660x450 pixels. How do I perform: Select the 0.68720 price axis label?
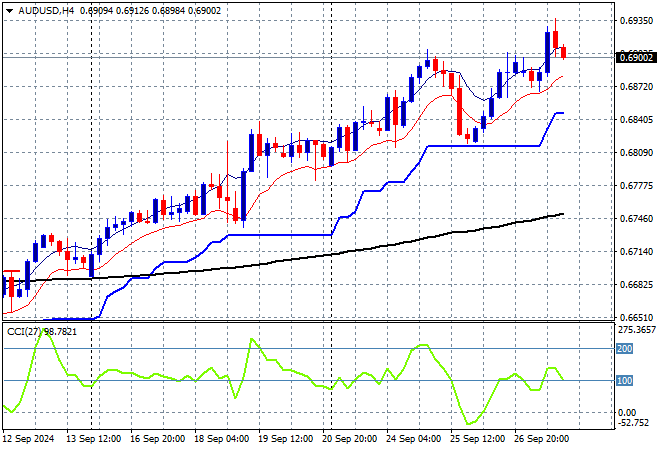pos(636,87)
